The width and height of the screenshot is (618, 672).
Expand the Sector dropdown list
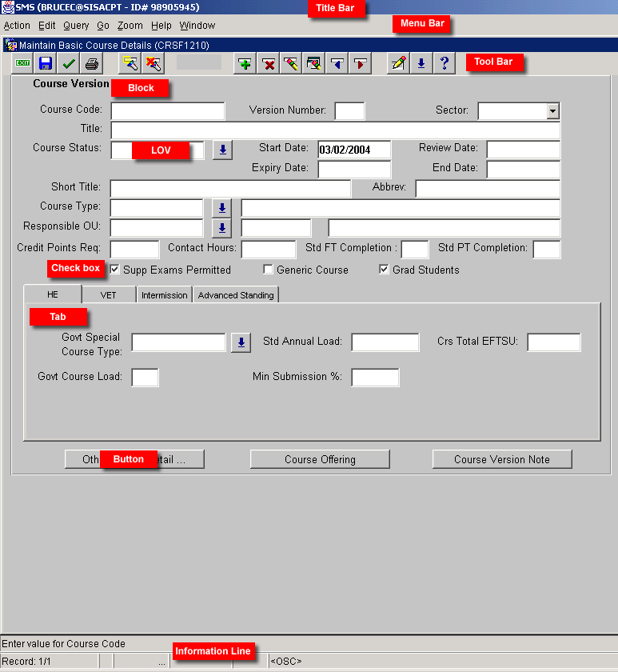coord(552,111)
